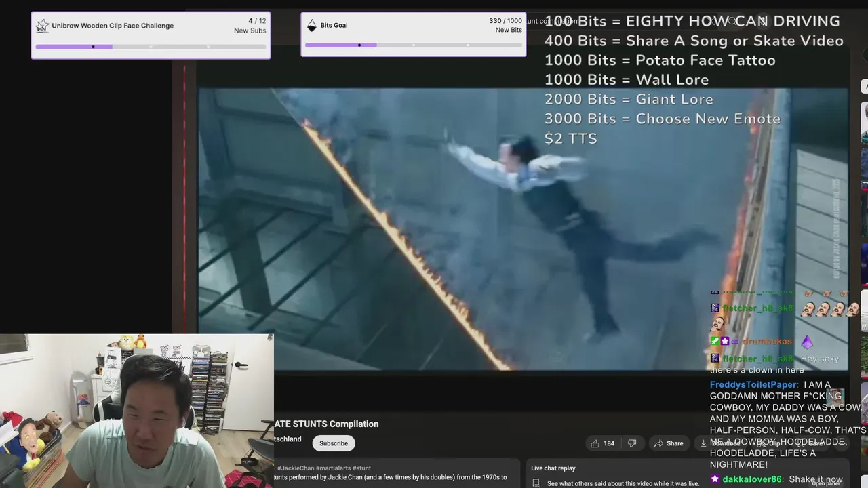868x488 pixels.
Task: Click the '2000 Bits = Giant Lore' line
Action: (629, 99)
